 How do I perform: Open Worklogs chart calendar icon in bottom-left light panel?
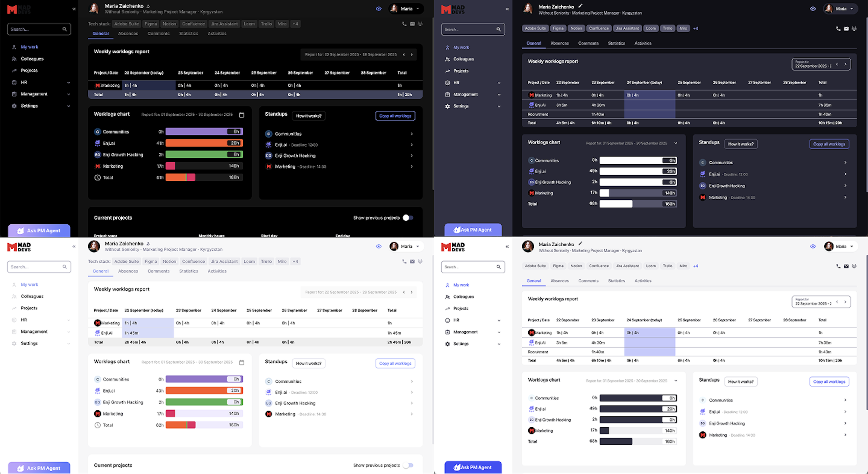coord(242,362)
